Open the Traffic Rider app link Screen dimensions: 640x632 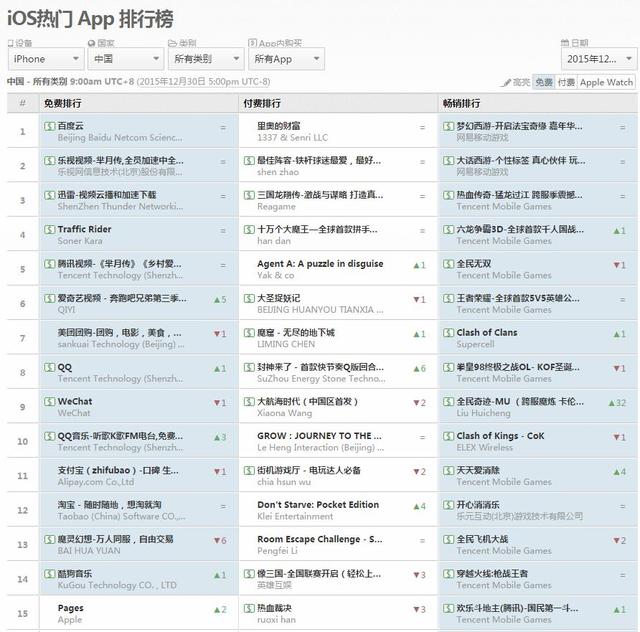(84, 229)
